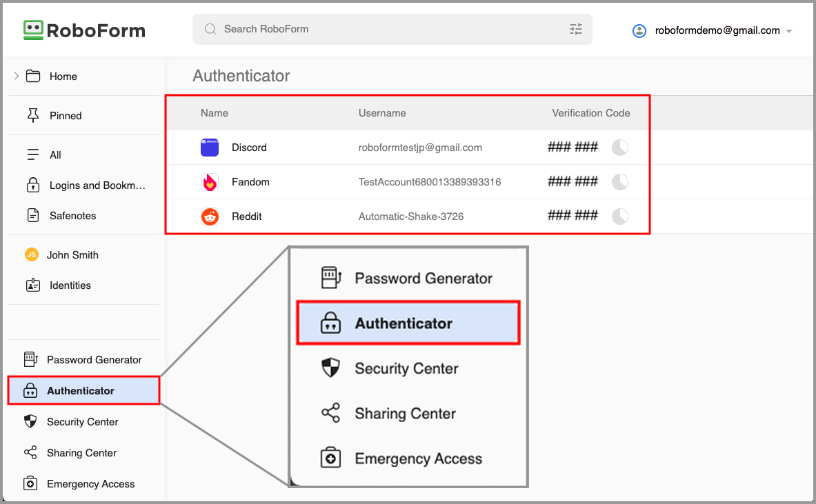Click username Automatic-Shake-3726
Viewport: 816px width, 504px height.
(x=410, y=216)
